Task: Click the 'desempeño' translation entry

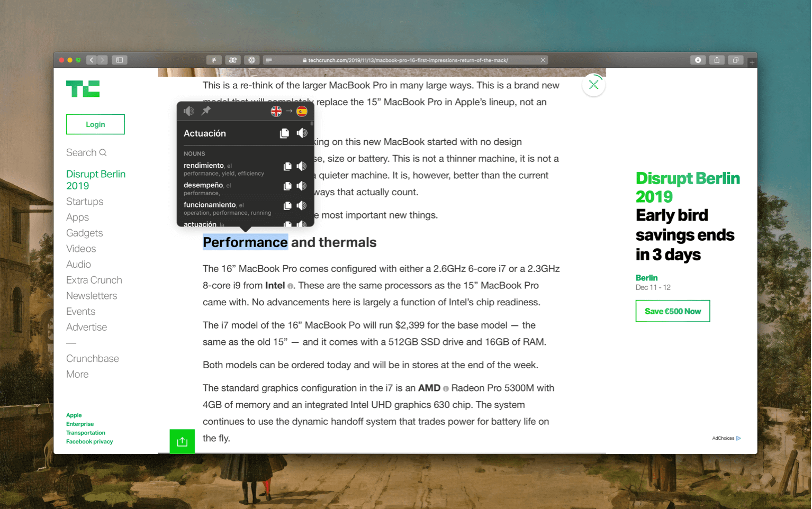Action: pyautogui.click(x=203, y=185)
